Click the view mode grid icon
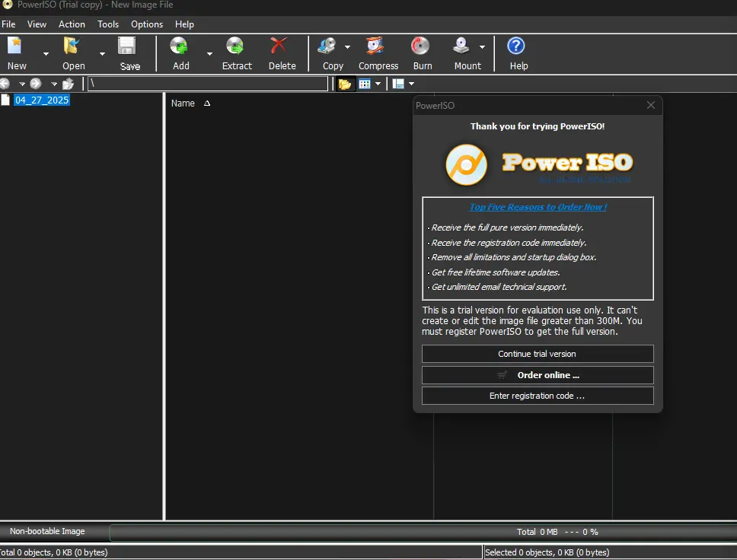This screenshot has height=560, width=737. (364, 84)
